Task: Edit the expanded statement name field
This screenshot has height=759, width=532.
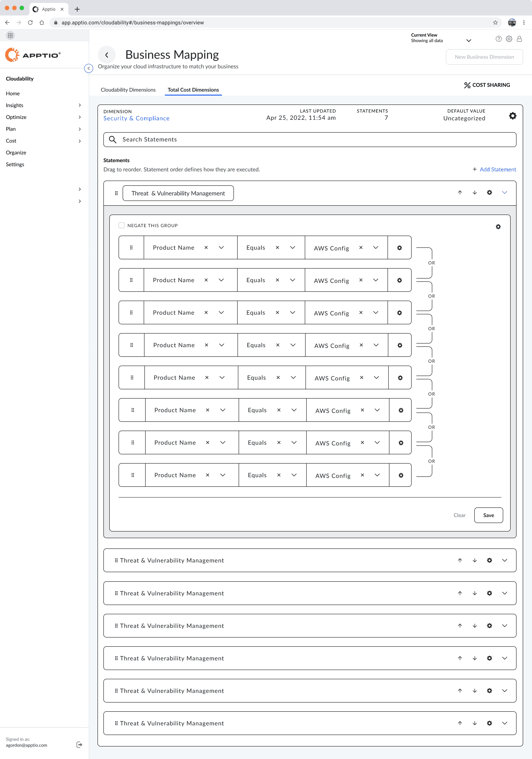Action: click(x=178, y=193)
